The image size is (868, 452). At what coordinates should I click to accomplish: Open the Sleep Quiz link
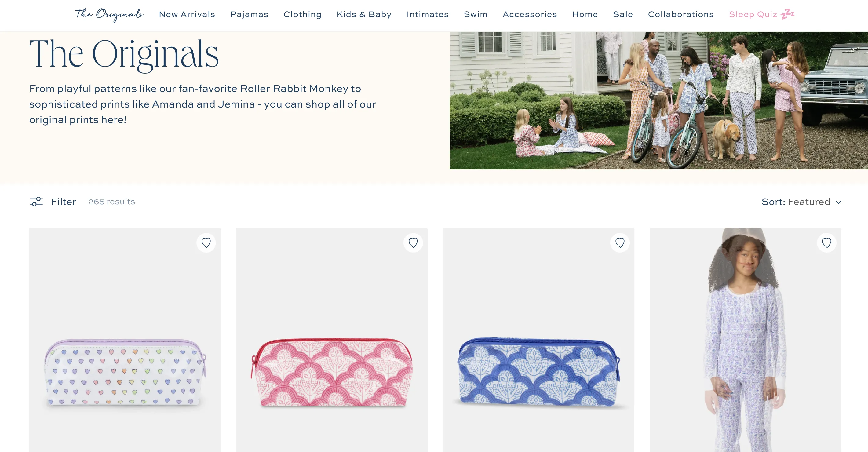pyautogui.click(x=761, y=14)
